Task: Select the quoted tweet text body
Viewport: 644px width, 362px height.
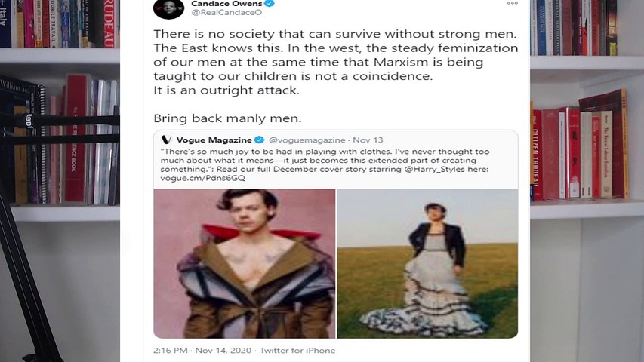Action: 325,165
